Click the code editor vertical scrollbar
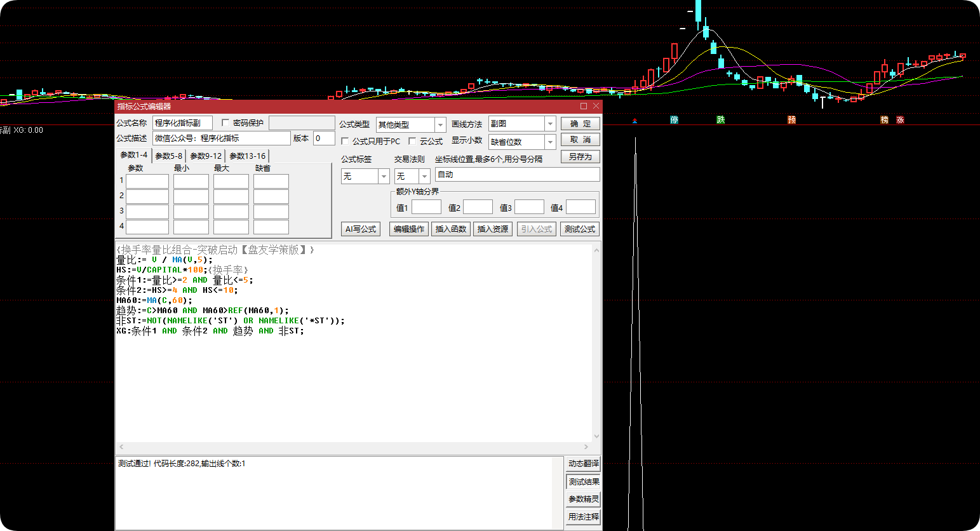 (x=596, y=343)
